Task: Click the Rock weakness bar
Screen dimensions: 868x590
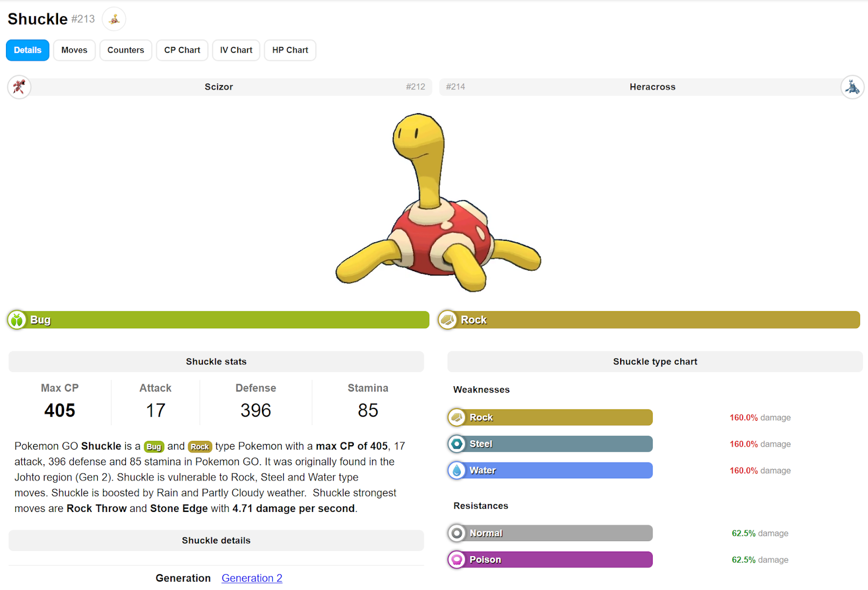Action: pyautogui.click(x=550, y=418)
